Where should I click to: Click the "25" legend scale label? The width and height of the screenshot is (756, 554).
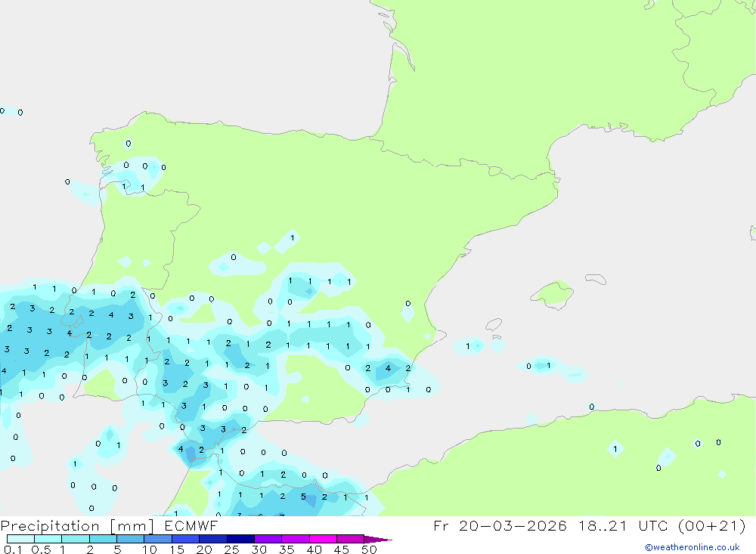click(232, 549)
